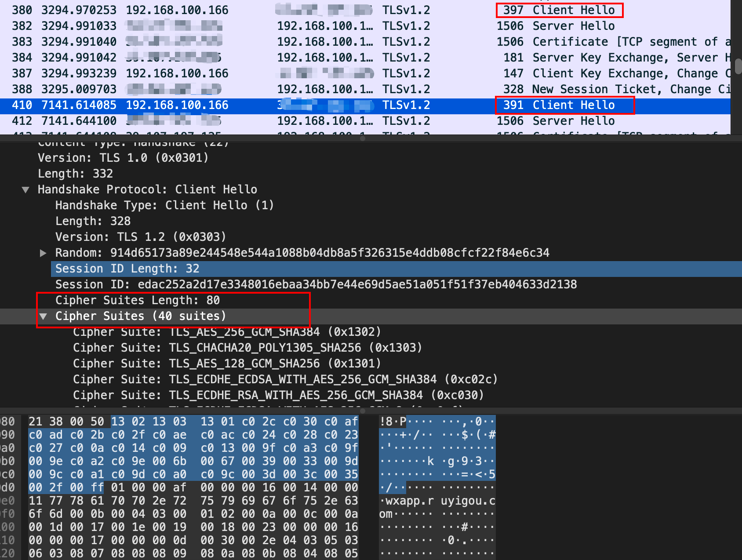742x560 pixels.
Task: Open packet 387 Client Key Exchange row
Action: coord(308,73)
